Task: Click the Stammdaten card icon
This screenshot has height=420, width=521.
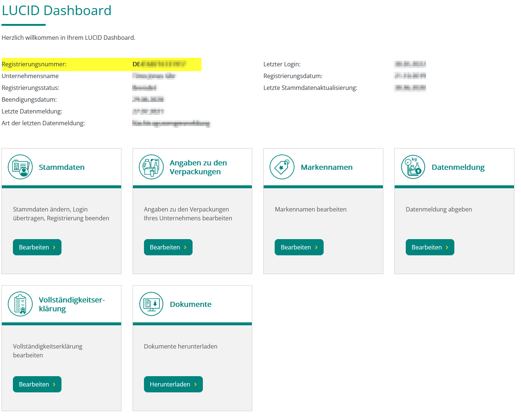Action: pyautogui.click(x=20, y=167)
